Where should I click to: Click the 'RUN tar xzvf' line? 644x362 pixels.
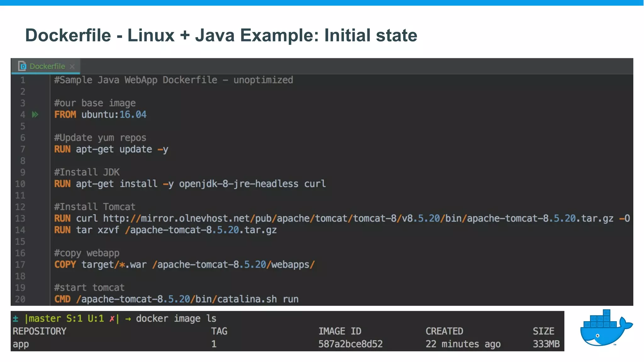point(165,230)
